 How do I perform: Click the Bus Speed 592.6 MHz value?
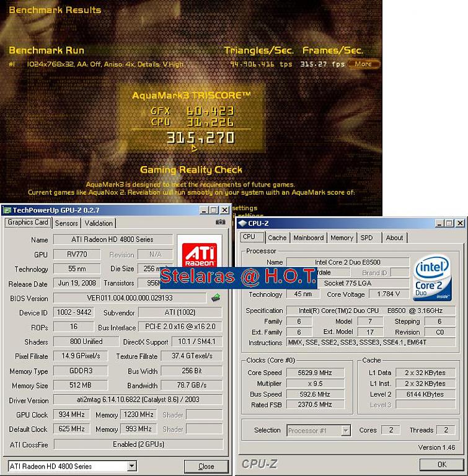(315, 394)
